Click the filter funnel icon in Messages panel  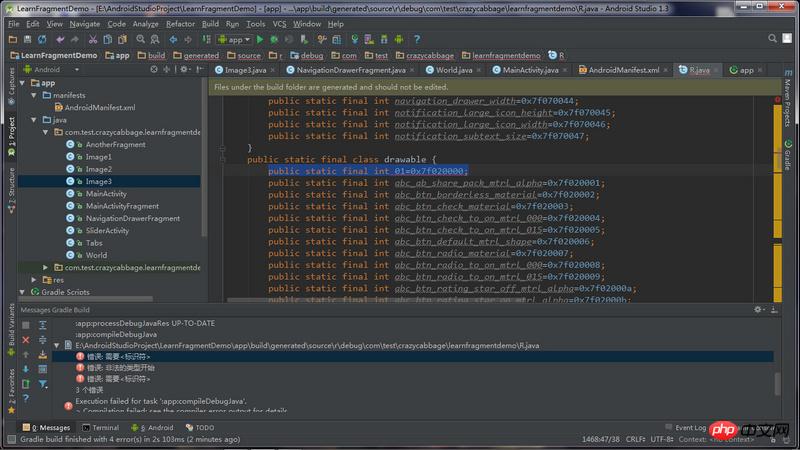42,384
